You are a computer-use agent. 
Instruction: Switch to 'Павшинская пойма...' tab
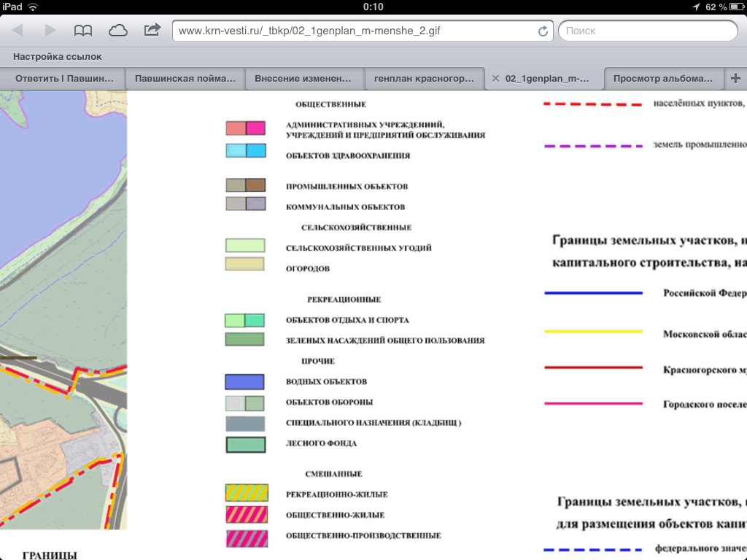click(185, 78)
